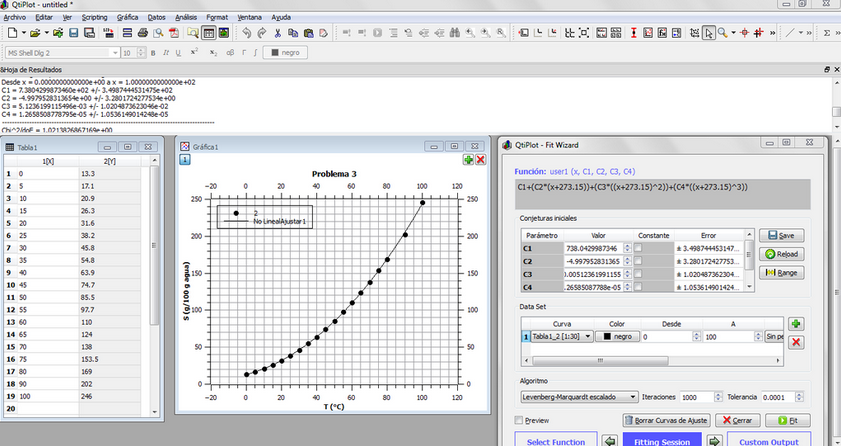Screen dimensions: 841x447
Task: Expand the Open folder dropdown arrow
Action: [x=47, y=33]
